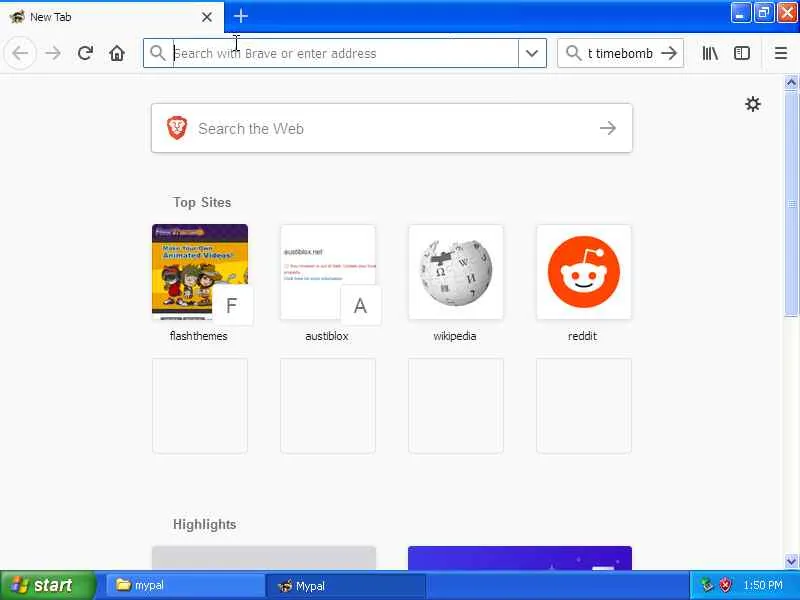The width and height of the screenshot is (800, 600).
Task: Expand the address bar history dropdown
Action: pos(532,53)
